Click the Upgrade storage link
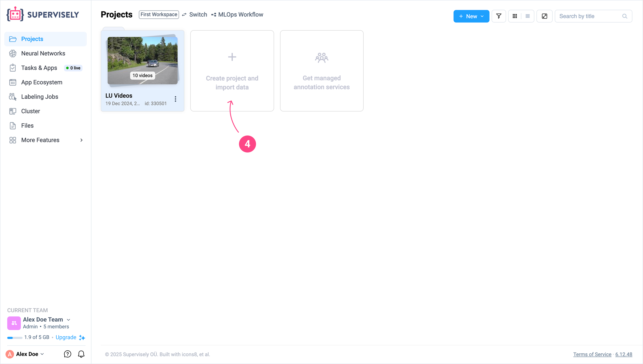643x364 pixels. point(66,337)
